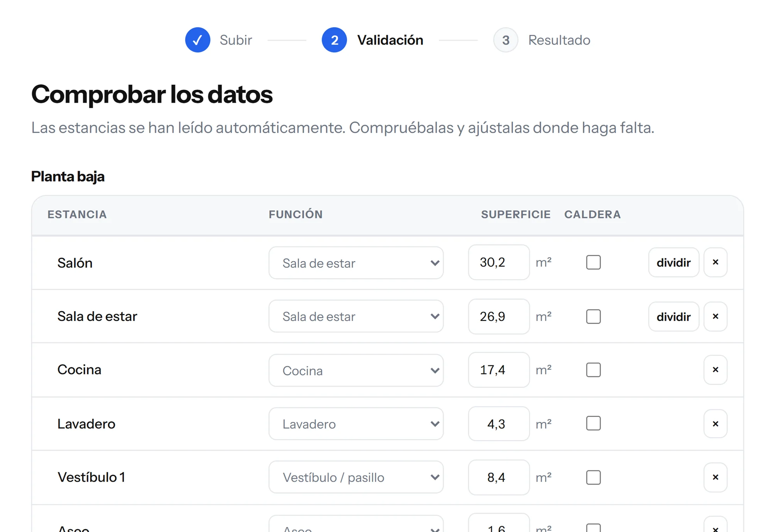Select the Validación step label

point(390,40)
